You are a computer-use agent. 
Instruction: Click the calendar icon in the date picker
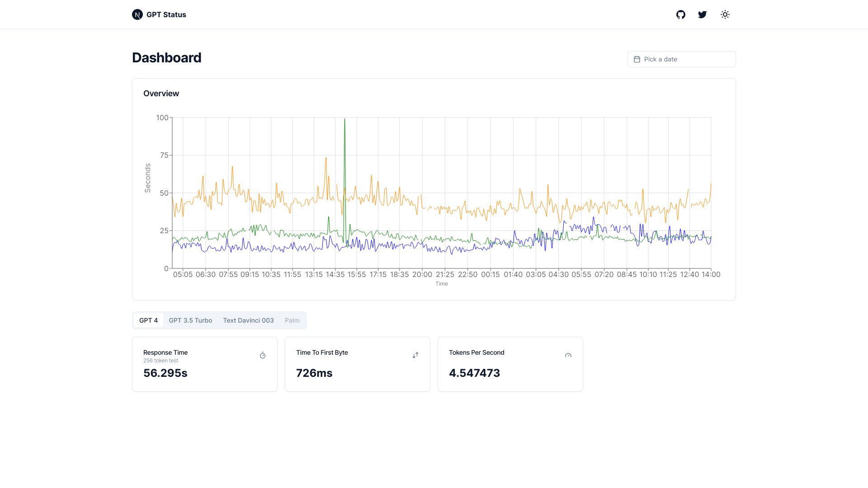[x=637, y=59]
